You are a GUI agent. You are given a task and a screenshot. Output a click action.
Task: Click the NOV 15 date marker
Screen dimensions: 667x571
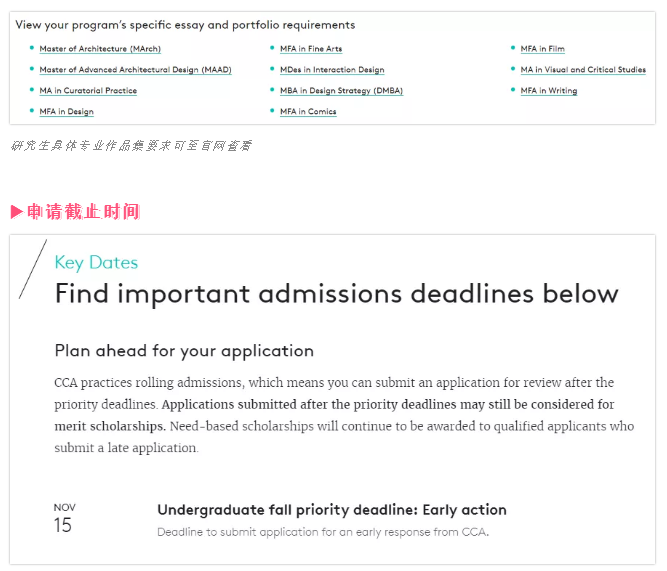(x=64, y=519)
